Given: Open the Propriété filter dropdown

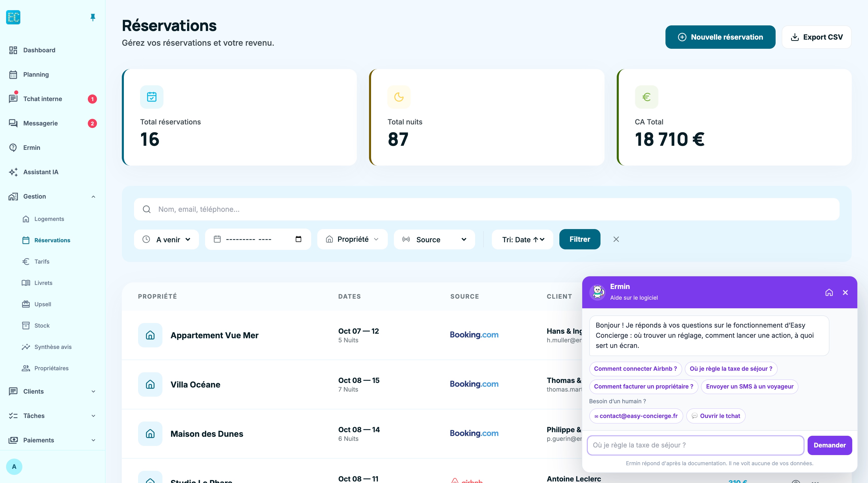Looking at the screenshot, I should (353, 239).
